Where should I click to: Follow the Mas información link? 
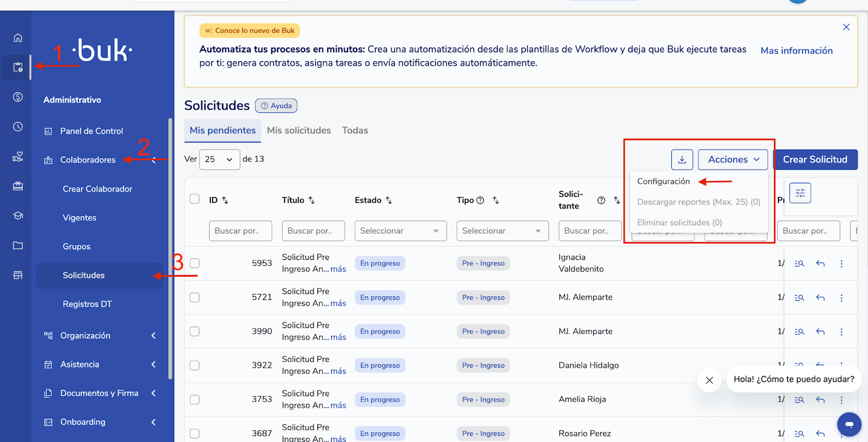tap(797, 51)
